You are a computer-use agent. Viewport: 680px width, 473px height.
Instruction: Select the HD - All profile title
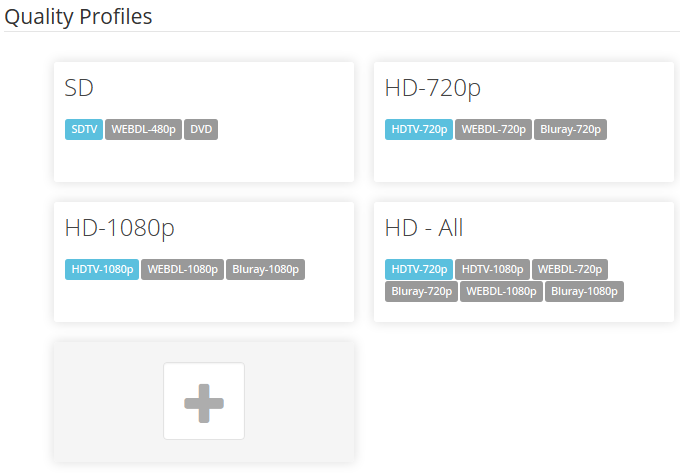click(424, 228)
